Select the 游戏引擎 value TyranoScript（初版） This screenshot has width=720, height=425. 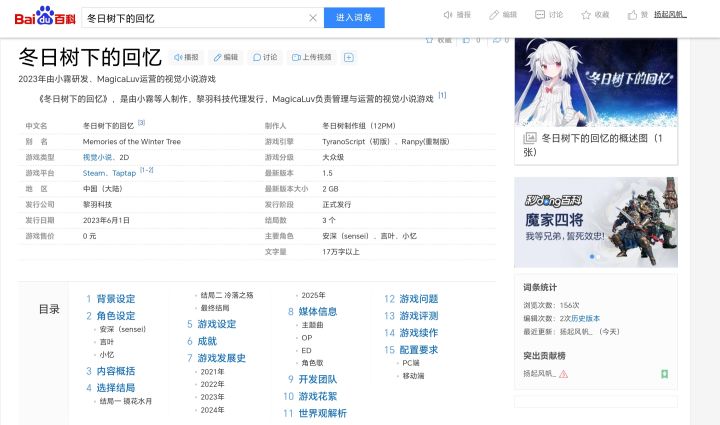coord(356,141)
